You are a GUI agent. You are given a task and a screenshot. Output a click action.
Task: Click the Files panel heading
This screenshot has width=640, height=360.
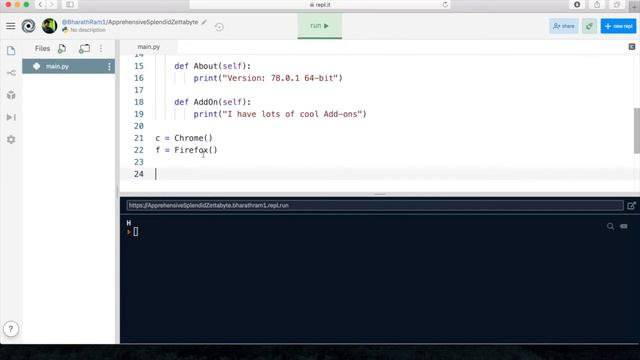(x=42, y=49)
